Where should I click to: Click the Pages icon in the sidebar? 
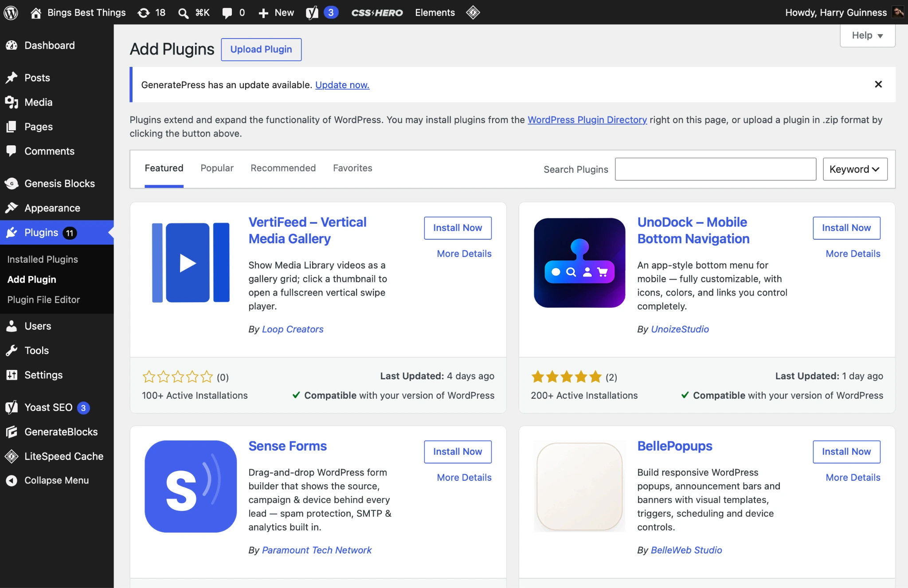point(12,127)
